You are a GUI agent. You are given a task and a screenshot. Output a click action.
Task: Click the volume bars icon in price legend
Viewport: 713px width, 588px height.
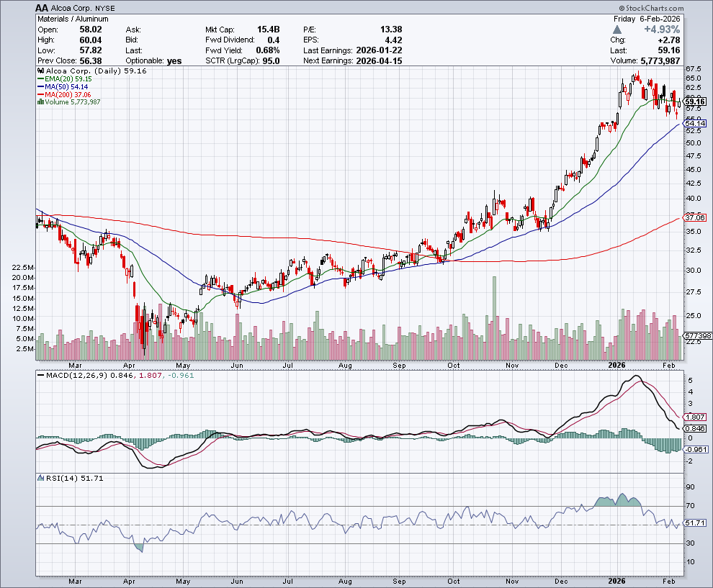(x=40, y=101)
